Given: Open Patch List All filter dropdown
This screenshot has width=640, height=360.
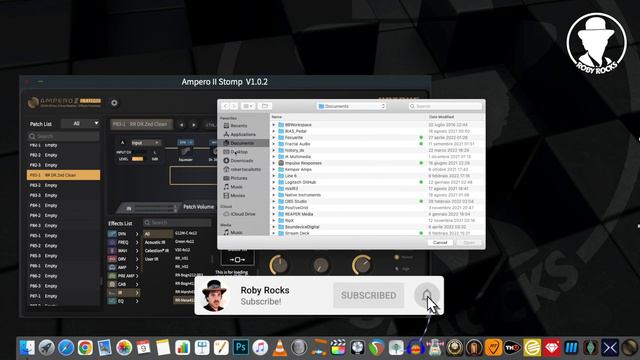Looking at the screenshot, I should (81, 123).
